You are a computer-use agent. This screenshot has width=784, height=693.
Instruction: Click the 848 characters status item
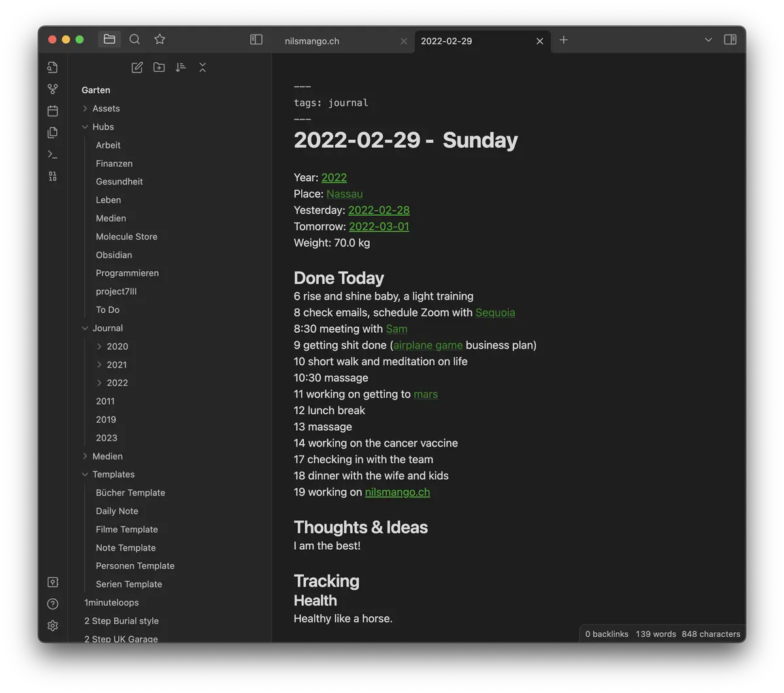coord(711,634)
